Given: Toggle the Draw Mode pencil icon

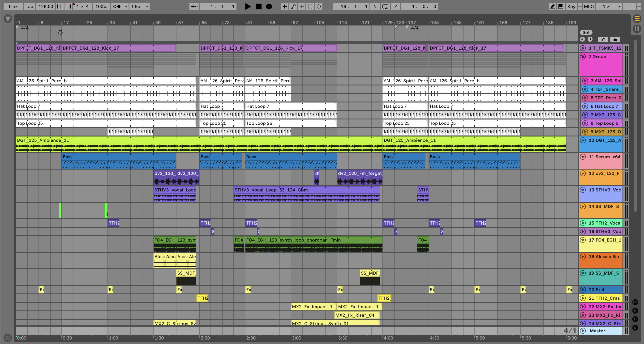Looking at the screenshot, I should point(552,6).
